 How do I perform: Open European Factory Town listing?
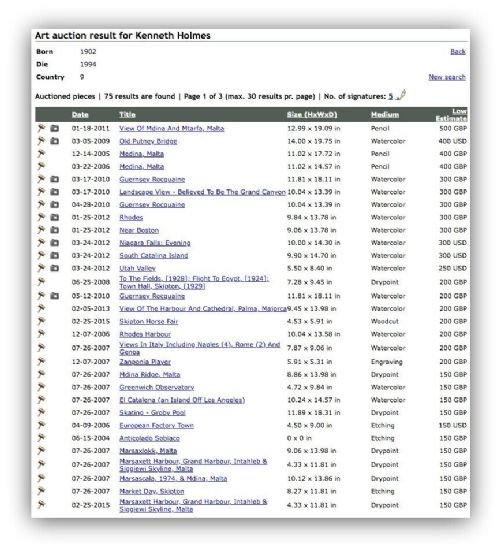click(x=156, y=425)
